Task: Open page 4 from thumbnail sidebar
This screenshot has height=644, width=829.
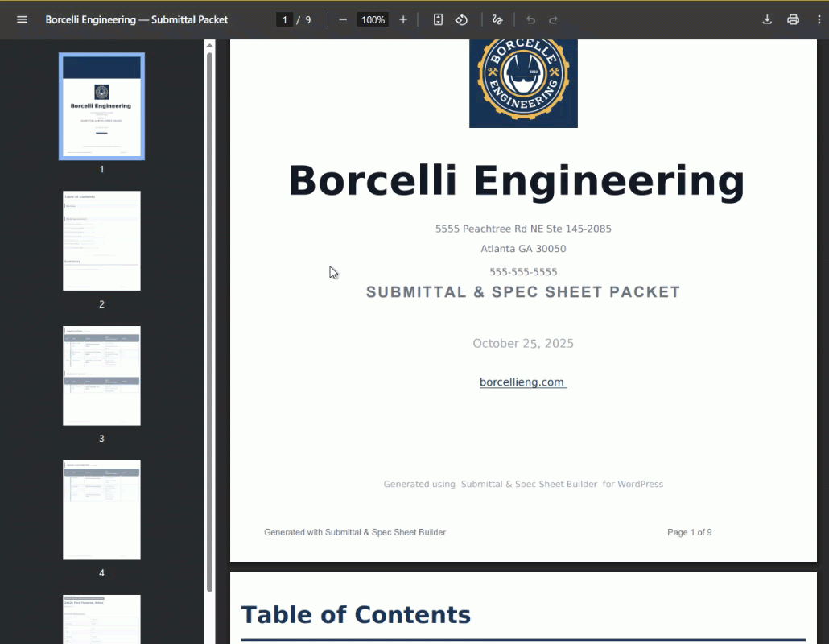Action: click(x=101, y=510)
